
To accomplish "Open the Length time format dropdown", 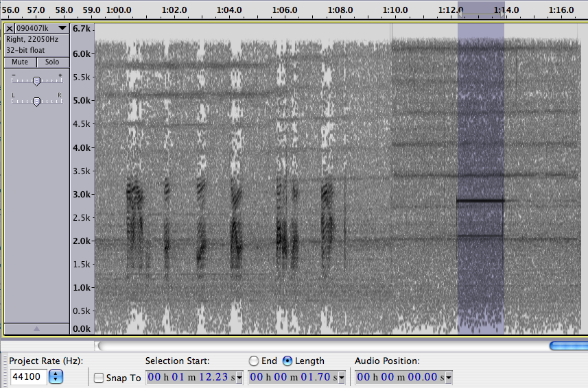I will 343,378.
